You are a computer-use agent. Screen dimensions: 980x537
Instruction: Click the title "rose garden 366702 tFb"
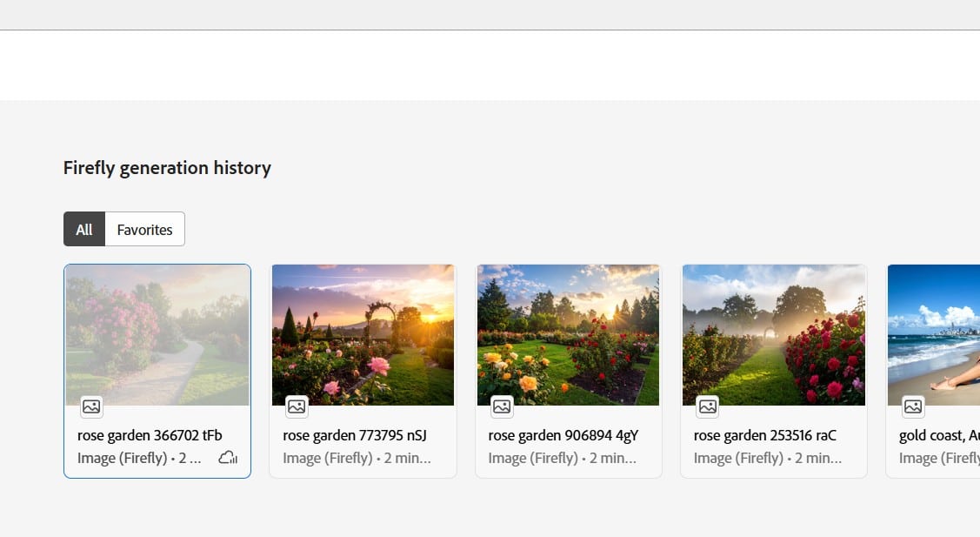[150, 435]
